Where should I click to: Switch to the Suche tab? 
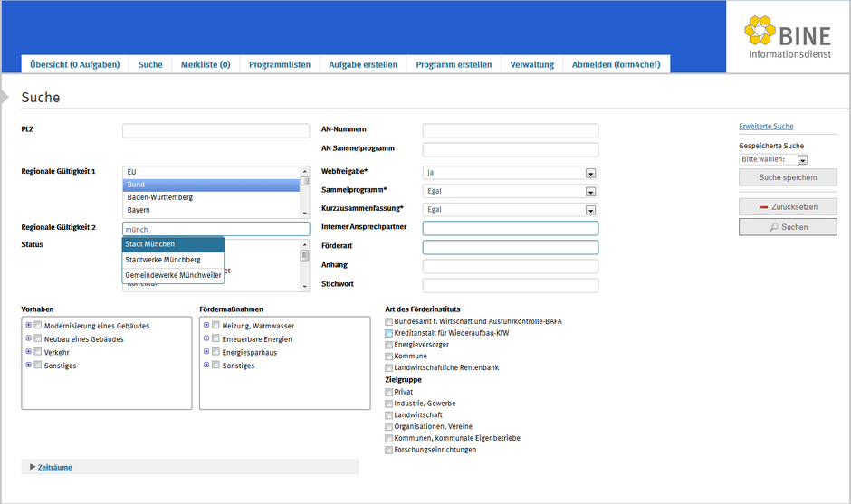pyautogui.click(x=150, y=64)
